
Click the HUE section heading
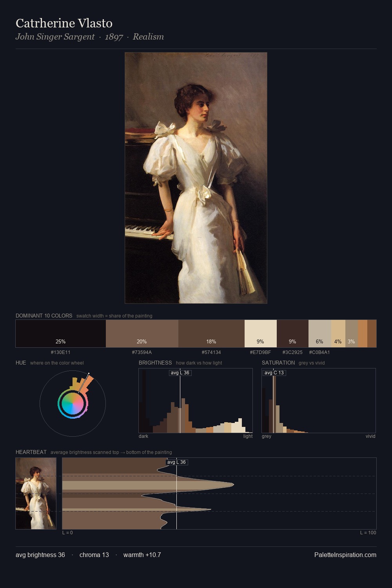[21, 363]
